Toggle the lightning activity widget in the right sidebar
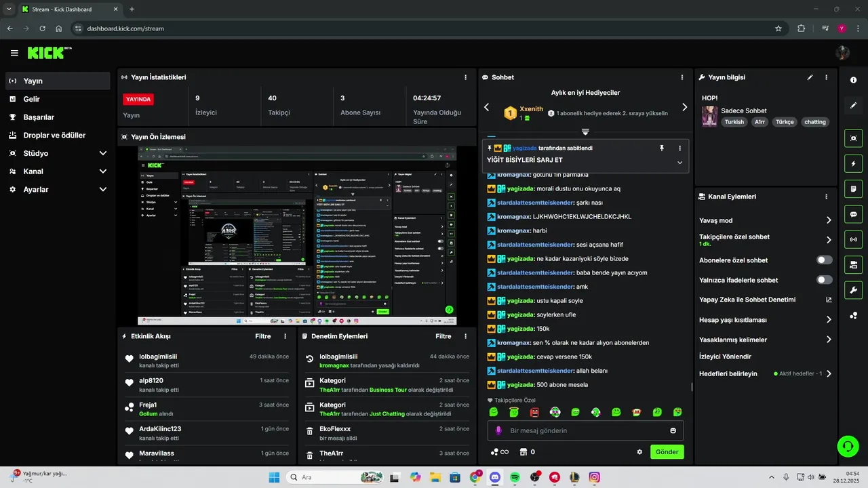This screenshot has width=868, height=488. (854, 163)
